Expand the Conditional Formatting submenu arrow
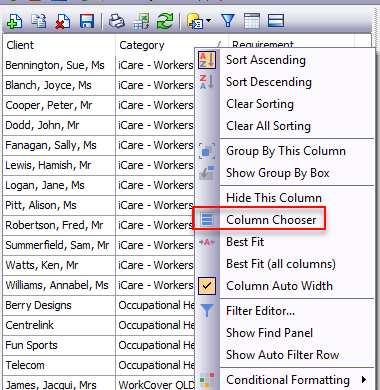Screen dimensions: 380x390 tap(364, 380)
